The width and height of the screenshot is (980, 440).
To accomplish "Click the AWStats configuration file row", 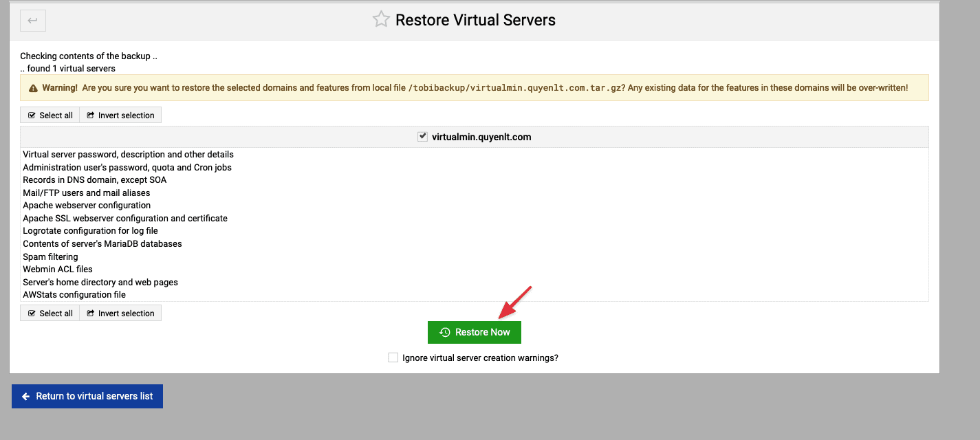I will pyautogui.click(x=74, y=295).
